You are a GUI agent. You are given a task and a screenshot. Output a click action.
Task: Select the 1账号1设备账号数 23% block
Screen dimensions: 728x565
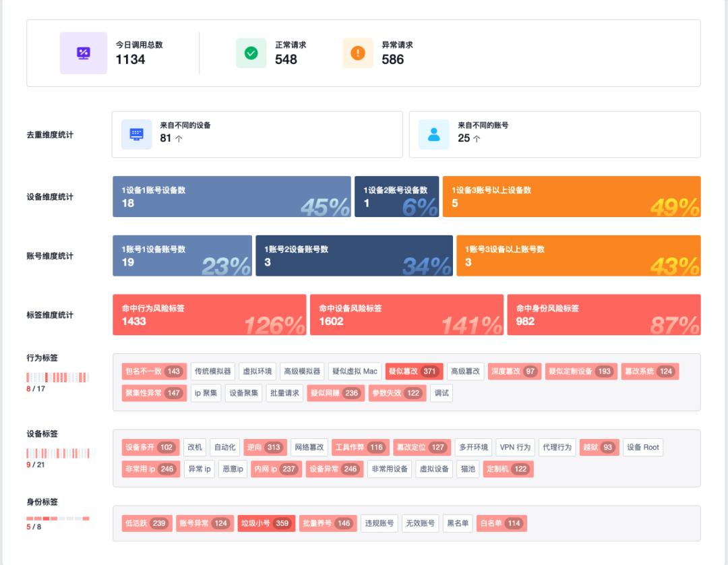[183, 256]
